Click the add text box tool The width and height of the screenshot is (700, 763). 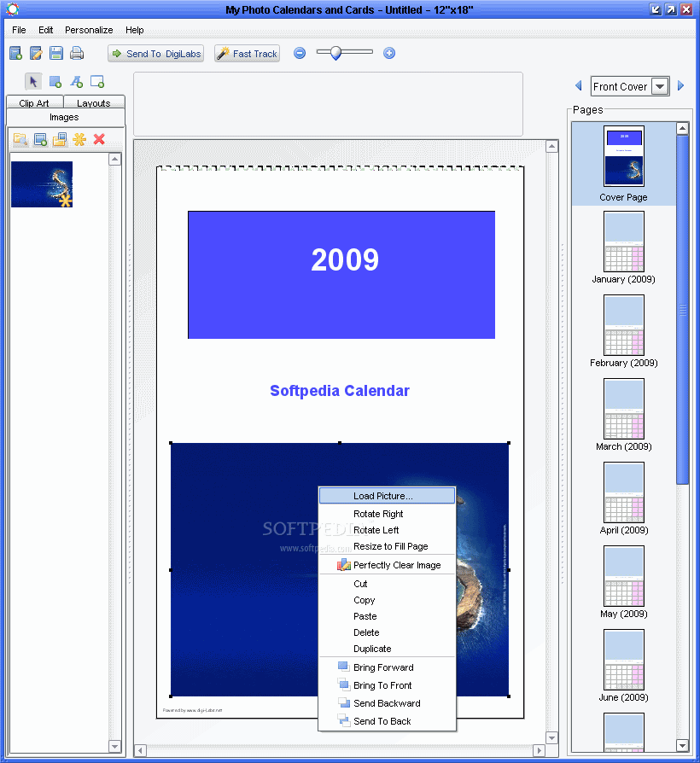pyautogui.click(x=77, y=81)
